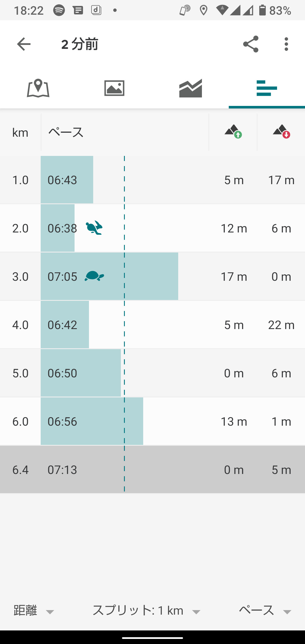
Task: Tap the fastest split rabbit icon
Action: point(94,228)
